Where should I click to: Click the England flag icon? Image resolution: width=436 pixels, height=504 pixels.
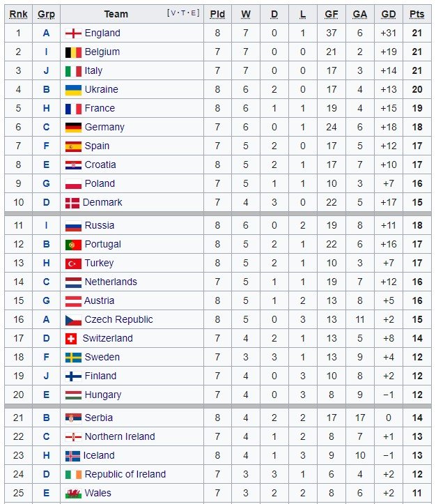[x=73, y=33]
